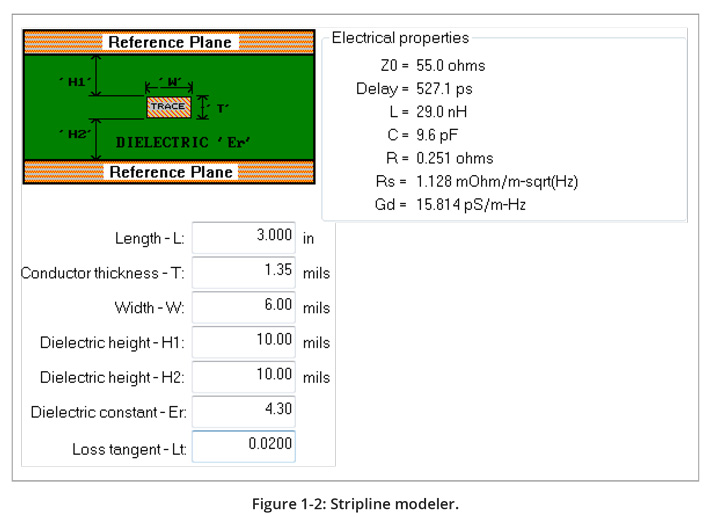Click the TRACE box in the diagram
Image resolution: width=710 pixels, height=517 pixels.
169,107
